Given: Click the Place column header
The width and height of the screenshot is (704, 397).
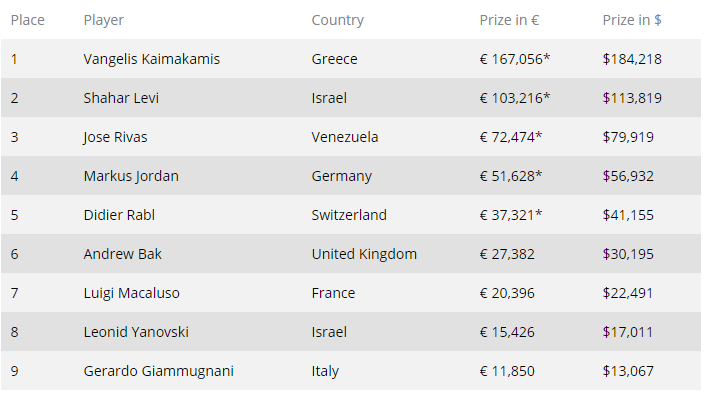Looking at the screenshot, I should coord(27,20).
